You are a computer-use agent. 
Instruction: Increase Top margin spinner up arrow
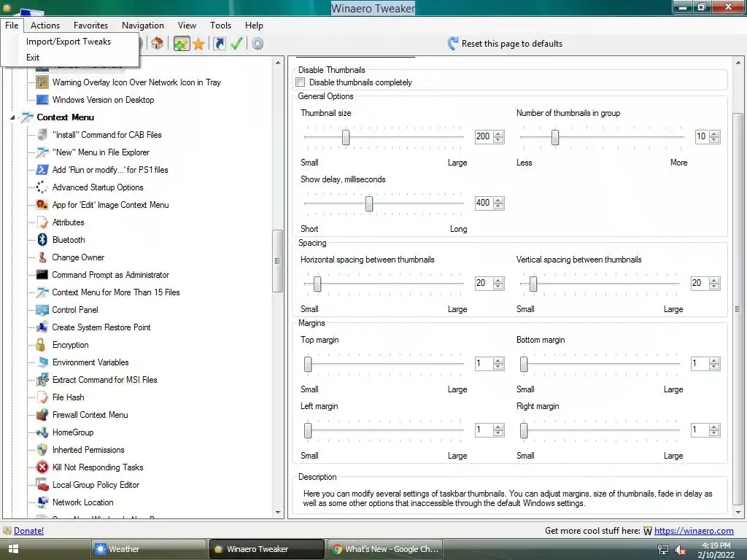(x=498, y=361)
